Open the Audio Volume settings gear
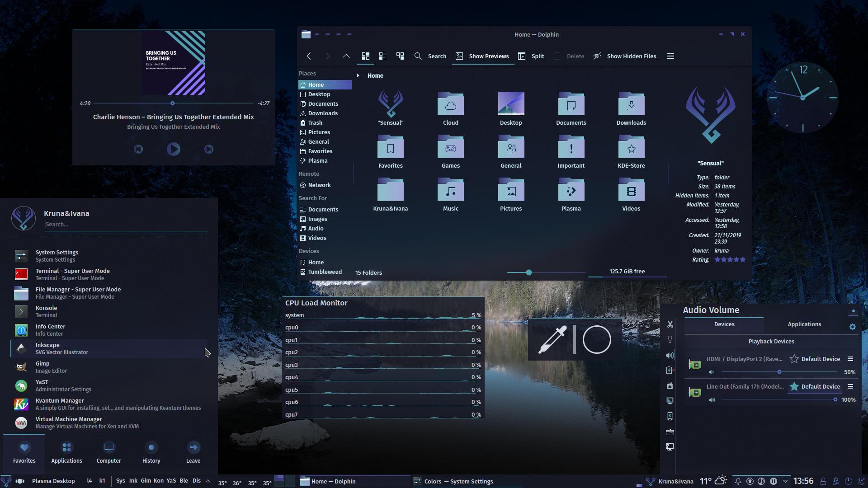The image size is (868, 488). tap(853, 327)
